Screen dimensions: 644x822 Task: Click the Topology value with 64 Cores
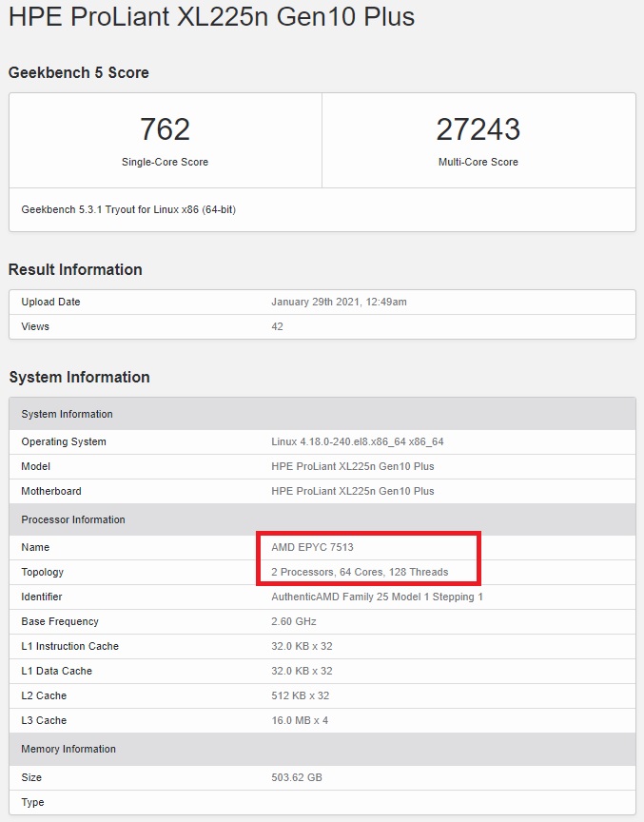[x=360, y=572]
